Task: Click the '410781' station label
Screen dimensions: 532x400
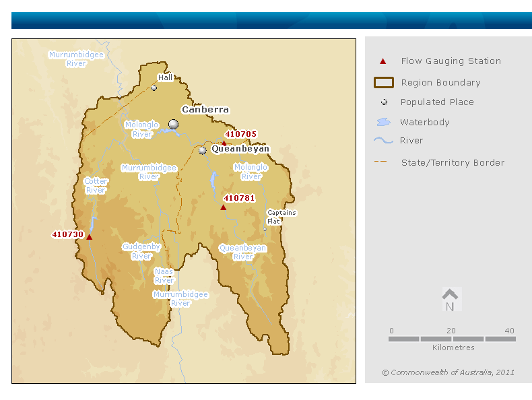Action: [x=239, y=198]
